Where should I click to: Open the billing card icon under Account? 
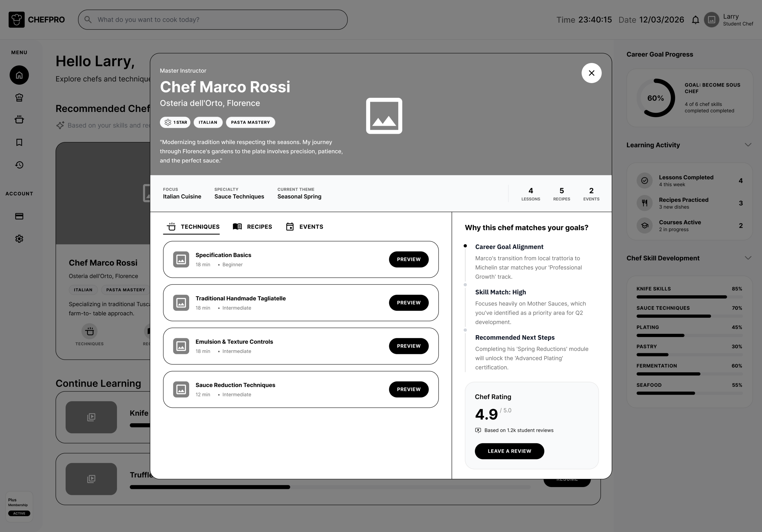[19, 216]
